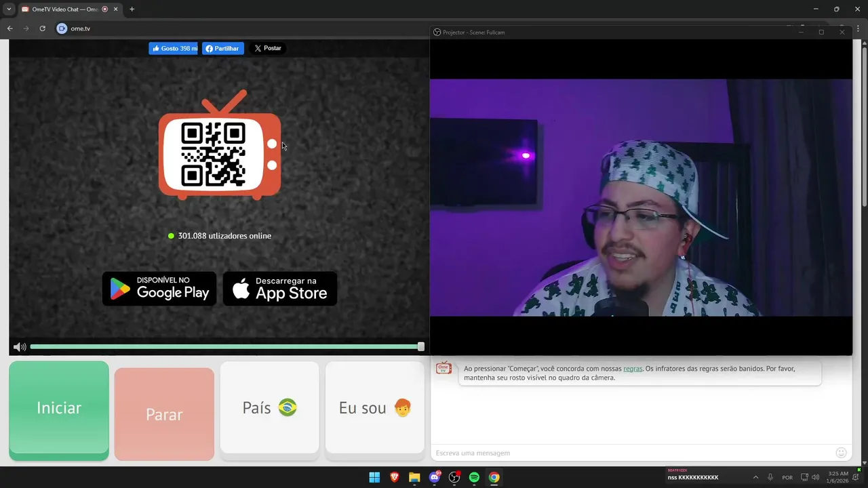The height and width of the screenshot is (488, 868).
Task: Click the QR code TV logo
Action: [220, 146]
